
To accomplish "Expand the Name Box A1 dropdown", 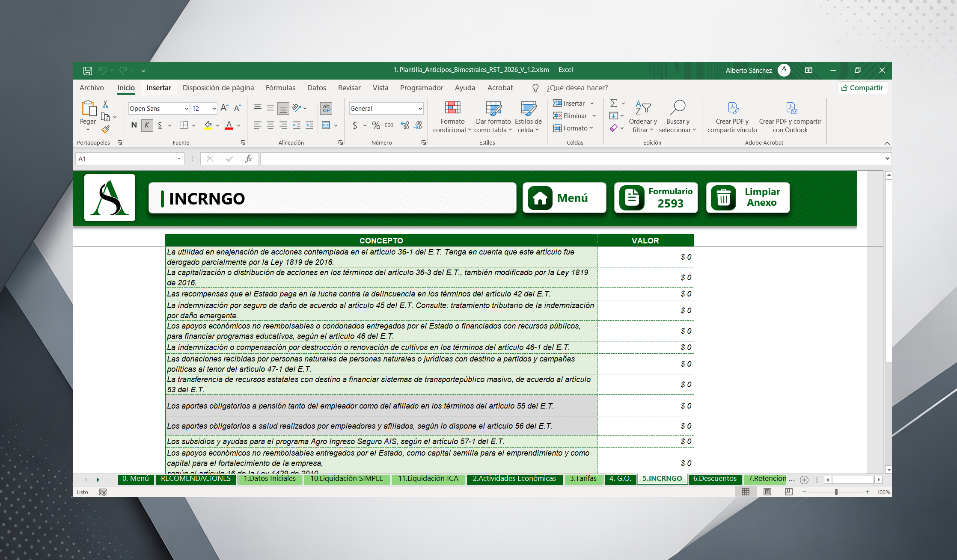I will 179,159.
